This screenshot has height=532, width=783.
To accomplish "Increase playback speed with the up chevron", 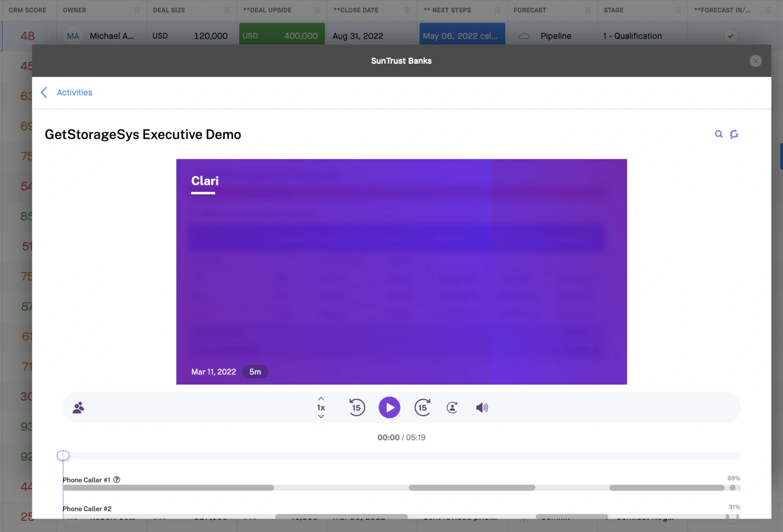I will 321,399.
